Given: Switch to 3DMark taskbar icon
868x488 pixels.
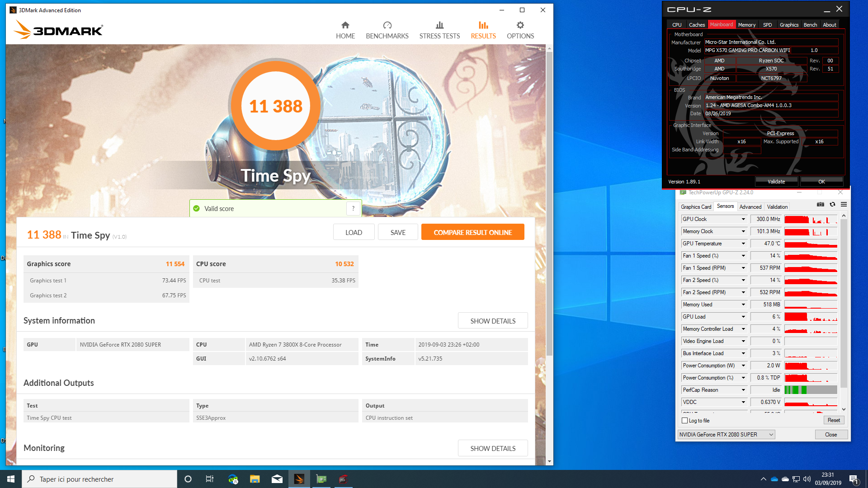Looking at the screenshot, I should (x=299, y=479).
